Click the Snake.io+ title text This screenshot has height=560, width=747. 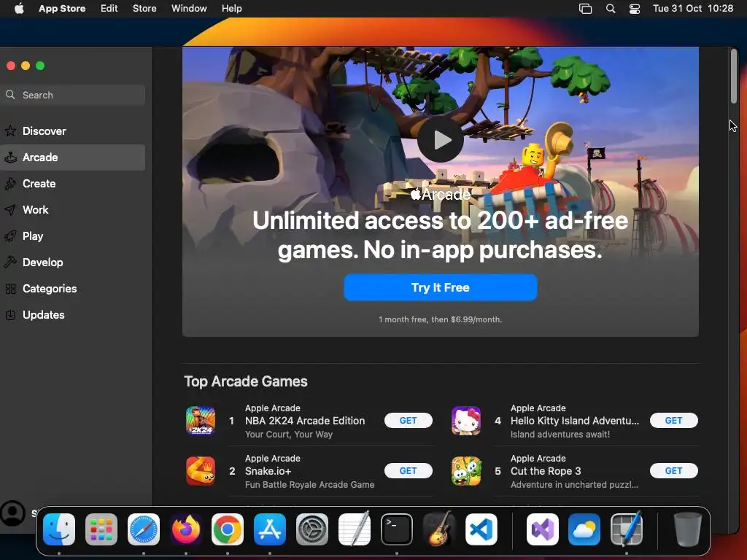pos(268,471)
